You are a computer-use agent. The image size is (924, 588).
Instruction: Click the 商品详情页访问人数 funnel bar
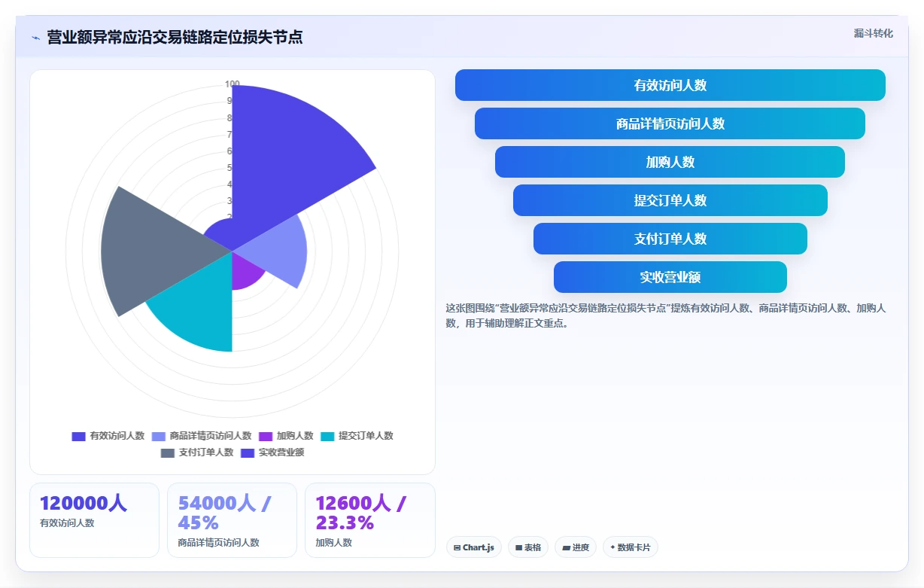tap(670, 123)
